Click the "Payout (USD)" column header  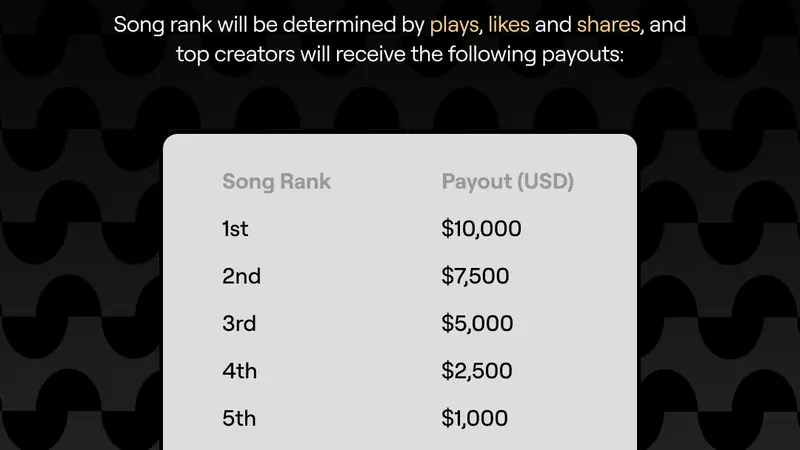507,182
